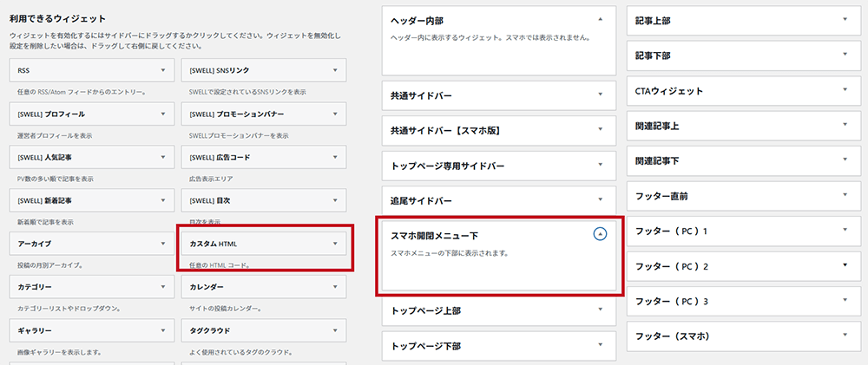The width and height of the screenshot is (868, 365).
Task: Select the [SWELL] 新着記事 widget title
Action: [x=44, y=200]
